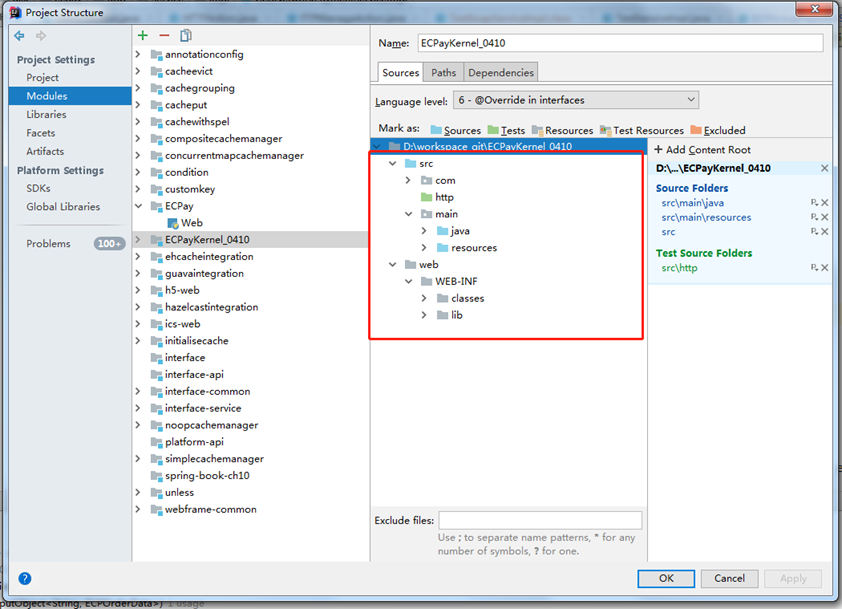Open the help question mark icon

[25, 578]
